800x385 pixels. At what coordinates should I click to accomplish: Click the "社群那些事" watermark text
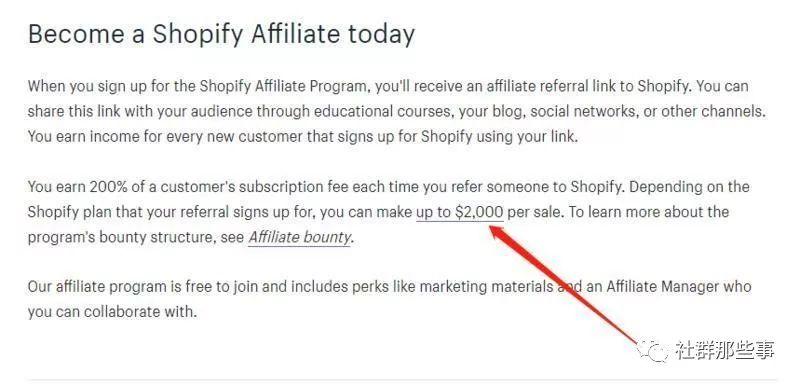point(724,350)
